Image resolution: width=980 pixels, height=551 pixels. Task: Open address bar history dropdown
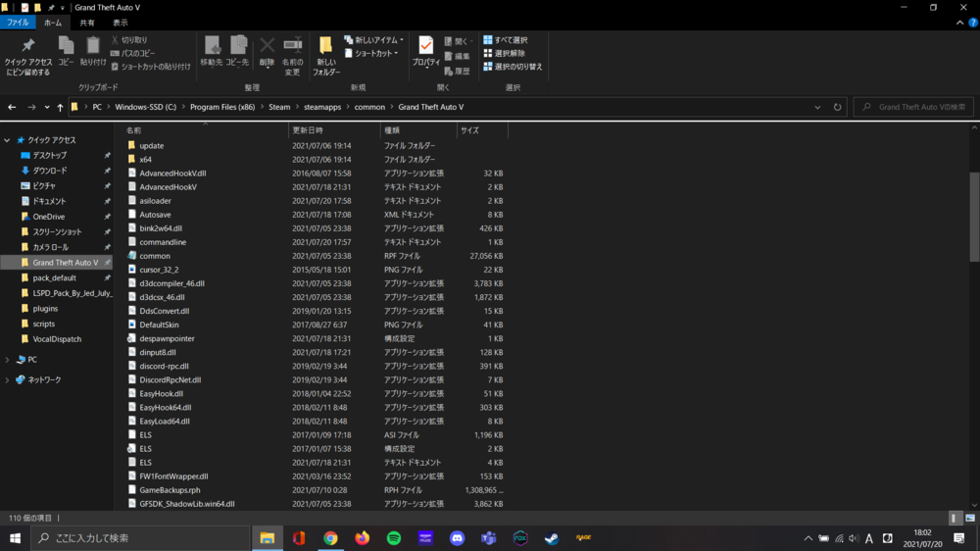click(x=817, y=107)
